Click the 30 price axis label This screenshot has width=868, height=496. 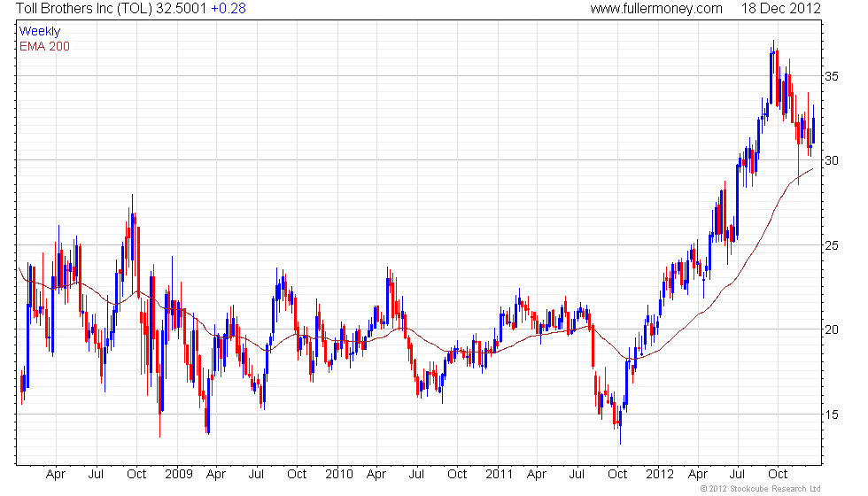pos(832,160)
